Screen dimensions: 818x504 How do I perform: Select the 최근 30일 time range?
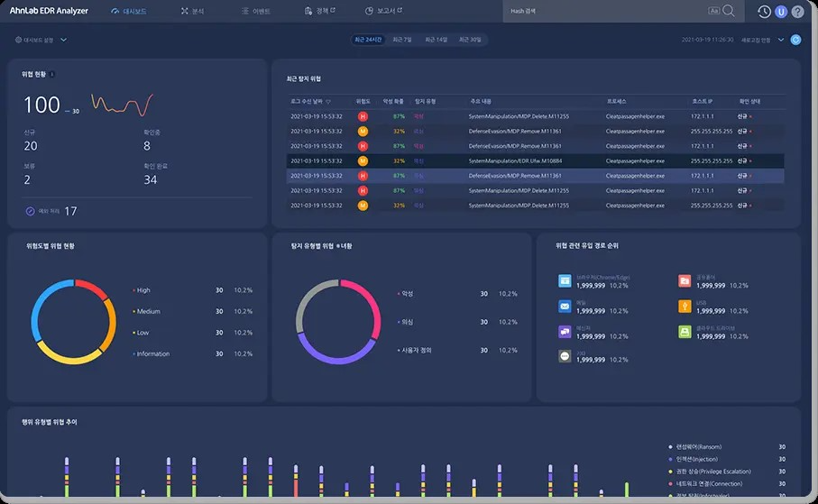[x=469, y=40]
